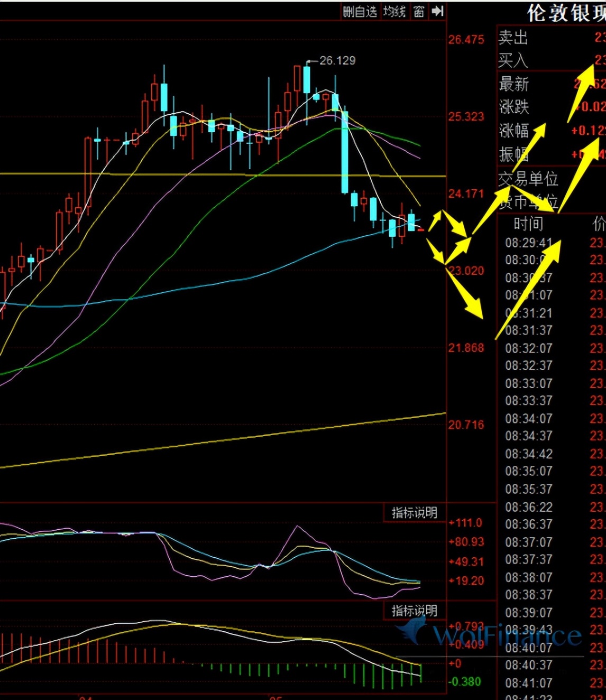Click the 26.129 high price marker
The image size is (606, 700).
(337, 61)
